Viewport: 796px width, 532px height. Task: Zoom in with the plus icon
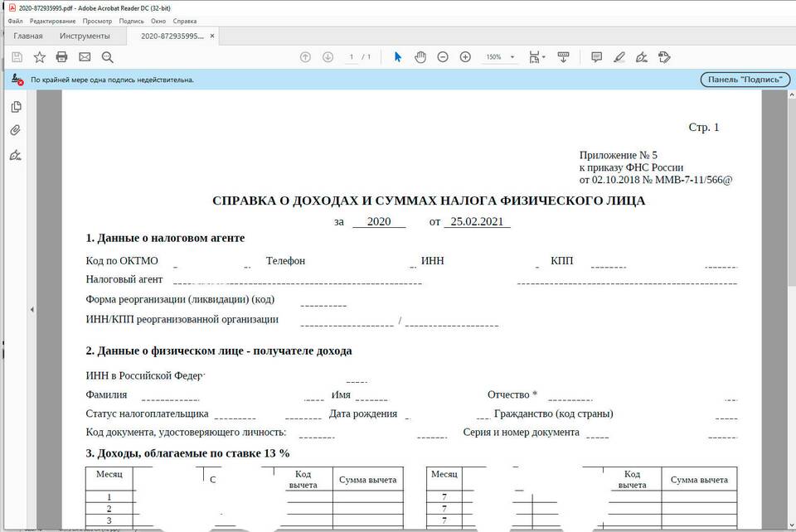pyautogui.click(x=465, y=57)
